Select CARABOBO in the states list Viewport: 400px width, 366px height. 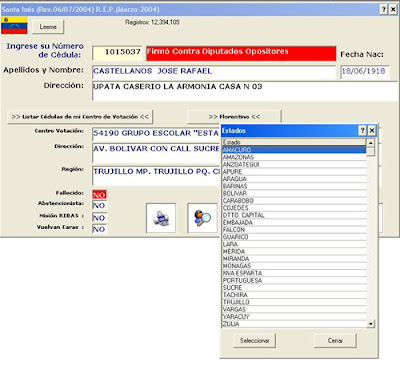click(294, 201)
